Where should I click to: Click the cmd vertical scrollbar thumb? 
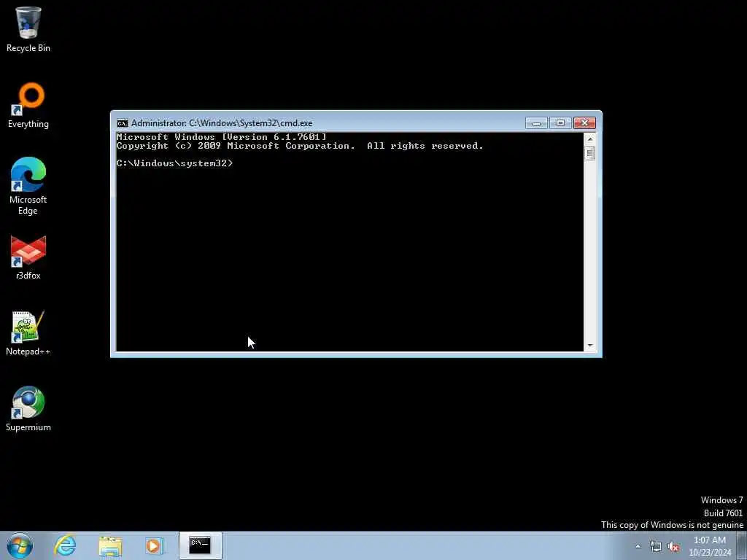[590, 153]
